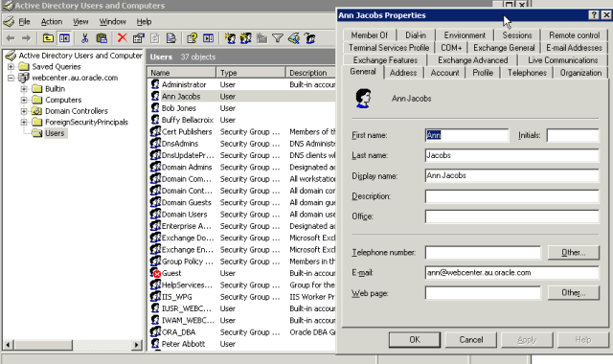Click the ORA_DBA group icon

(155, 332)
